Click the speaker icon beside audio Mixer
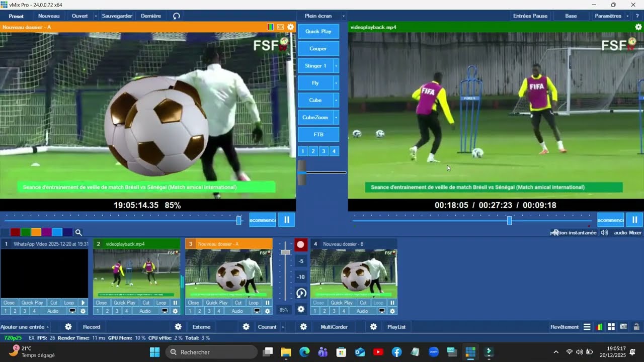The width and height of the screenshot is (644, 362). (x=604, y=233)
